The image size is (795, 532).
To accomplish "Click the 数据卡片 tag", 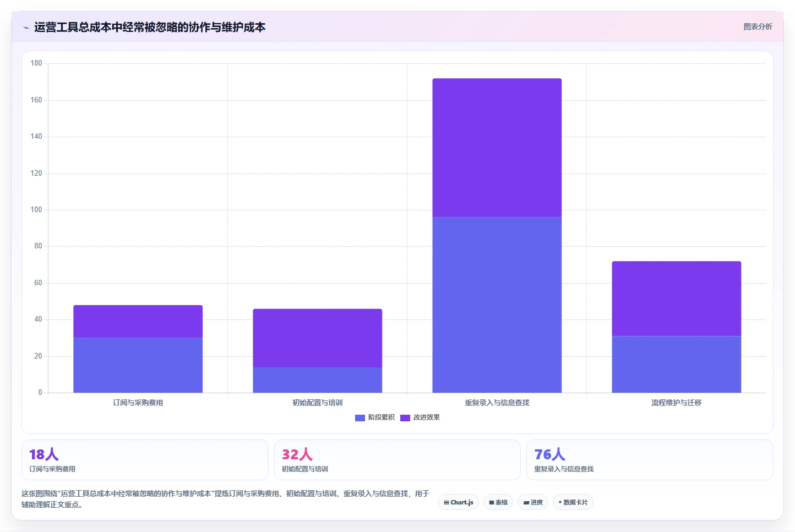I will (573, 502).
